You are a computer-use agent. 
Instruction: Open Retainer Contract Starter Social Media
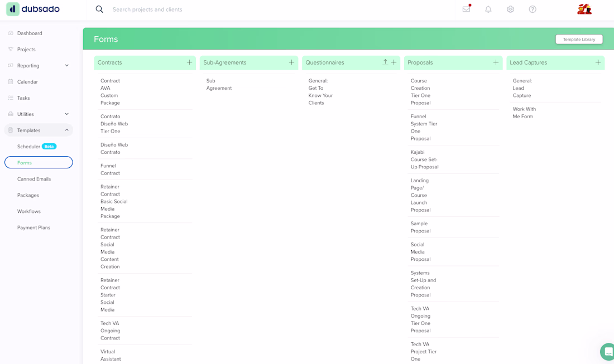(111, 295)
